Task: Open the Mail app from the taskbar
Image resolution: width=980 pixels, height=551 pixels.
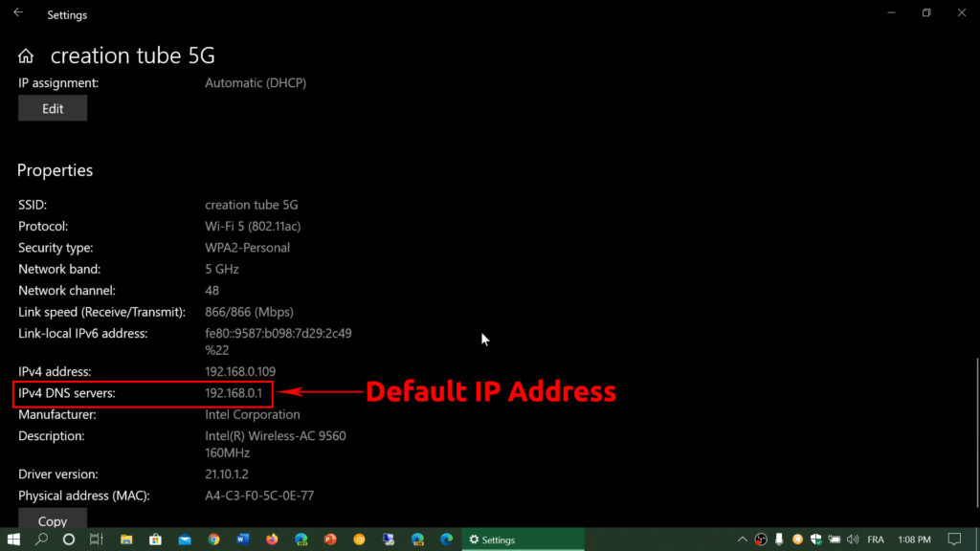Action: [x=184, y=540]
